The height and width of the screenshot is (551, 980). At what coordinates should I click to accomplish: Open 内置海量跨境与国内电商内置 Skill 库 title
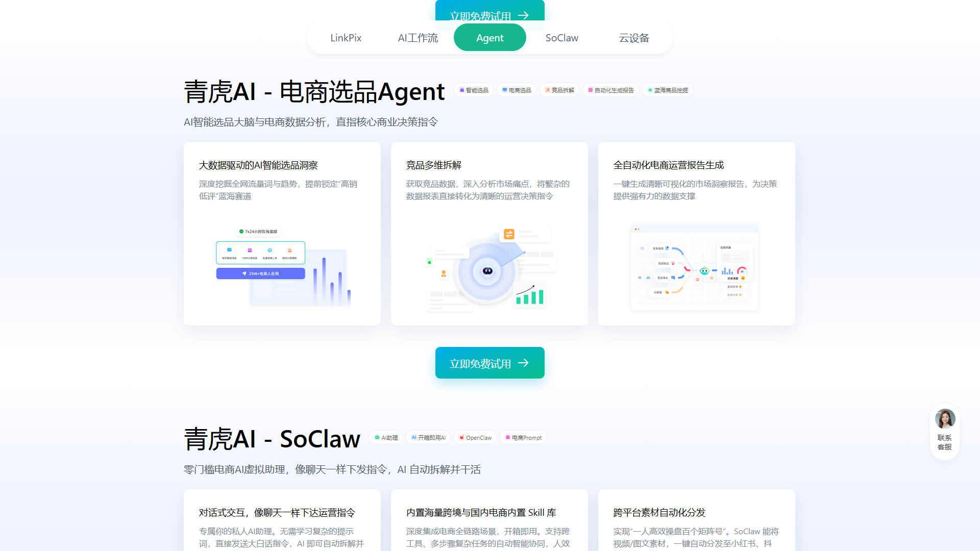481,513
